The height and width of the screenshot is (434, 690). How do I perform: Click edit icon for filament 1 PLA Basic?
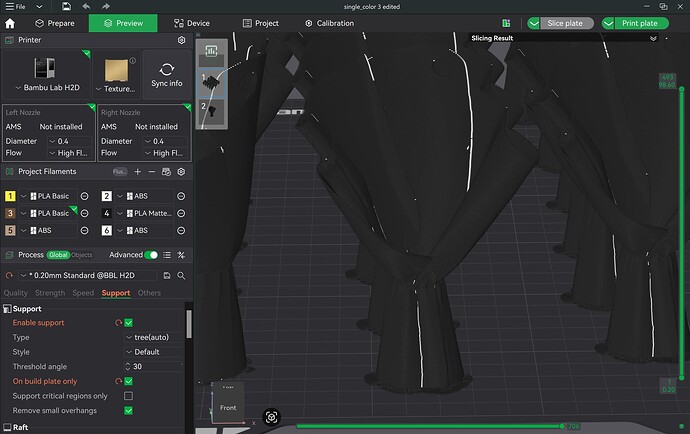tap(84, 196)
